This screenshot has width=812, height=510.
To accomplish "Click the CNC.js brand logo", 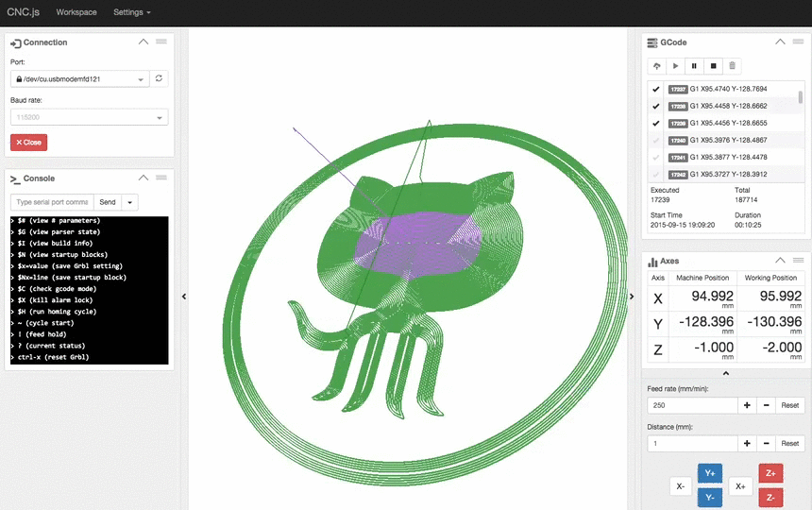I will (24, 12).
